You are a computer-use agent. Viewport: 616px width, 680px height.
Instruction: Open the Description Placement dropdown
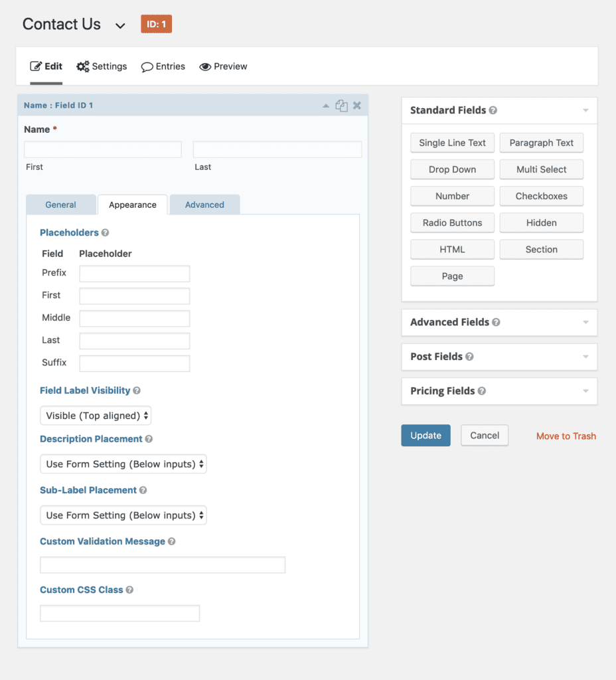(x=123, y=464)
